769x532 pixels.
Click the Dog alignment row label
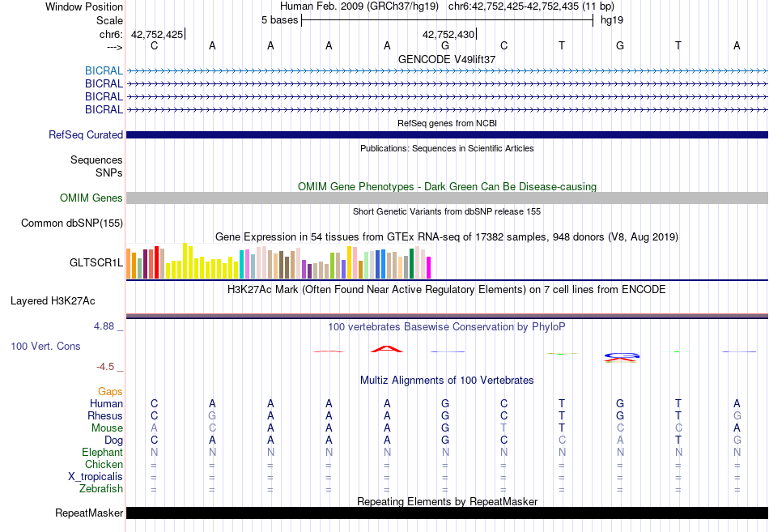[x=113, y=440]
